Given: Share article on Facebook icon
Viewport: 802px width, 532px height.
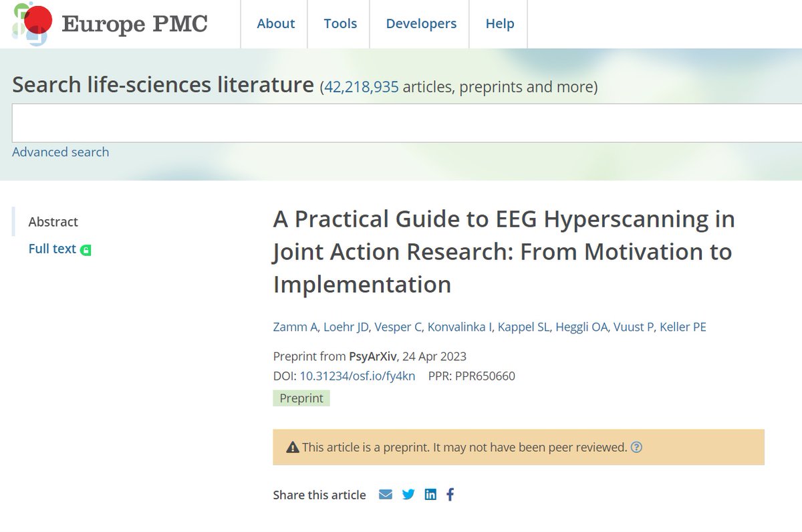Looking at the screenshot, I should click(x=450, y=495).
